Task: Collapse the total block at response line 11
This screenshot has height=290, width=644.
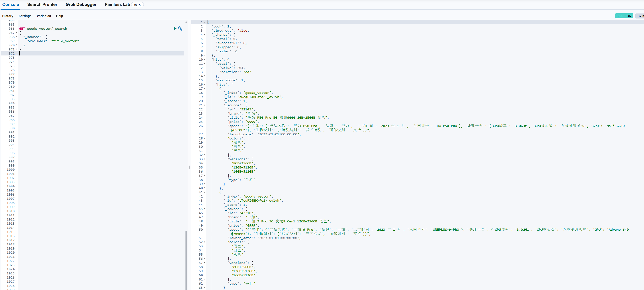Action: click(x=205, y=64)
